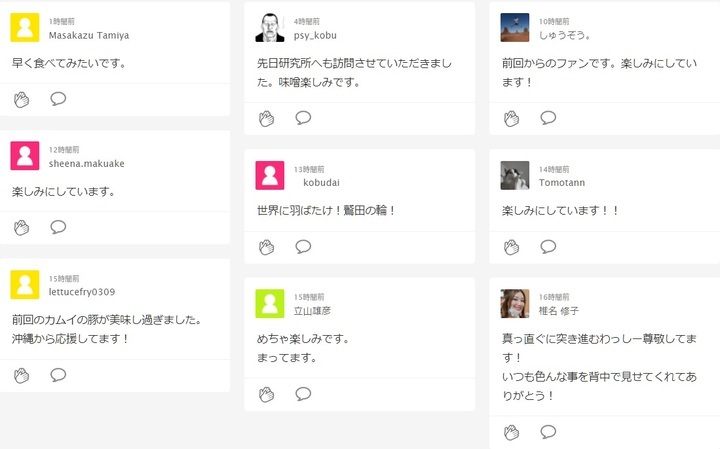Click 立山雄彦's green avatar

tap(270, 304)
